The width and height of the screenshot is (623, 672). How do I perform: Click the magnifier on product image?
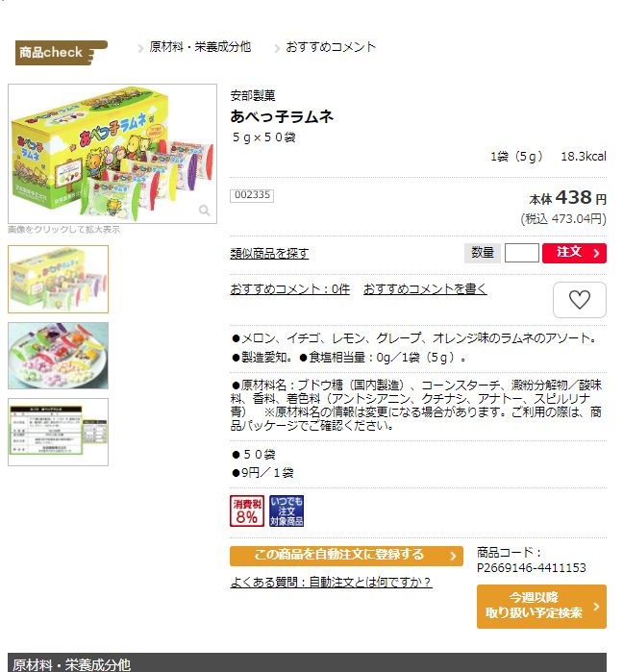click(x=205, y=210)
